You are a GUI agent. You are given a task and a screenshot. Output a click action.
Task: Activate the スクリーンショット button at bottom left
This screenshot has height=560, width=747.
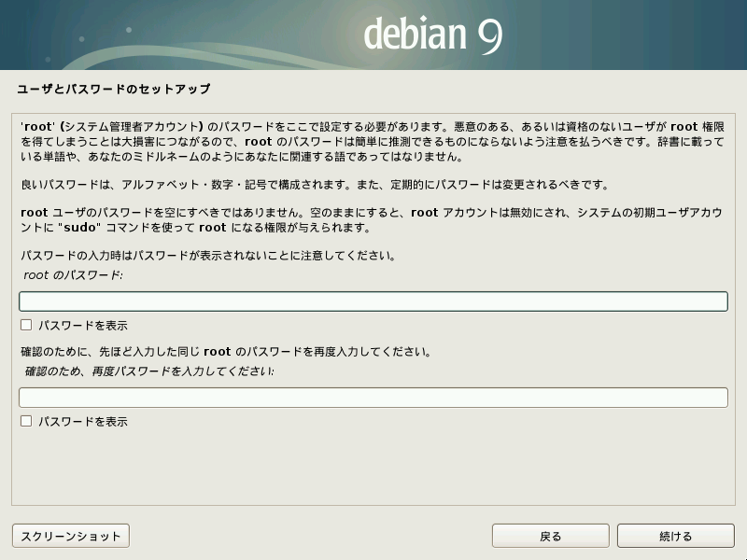[x=70, y=536]
